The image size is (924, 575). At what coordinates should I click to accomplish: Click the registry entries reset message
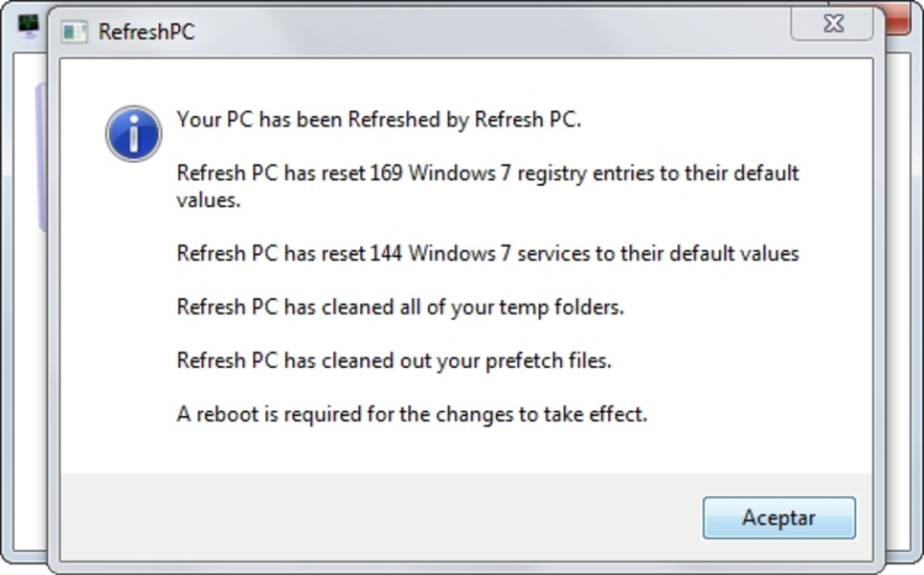point(487,173)
